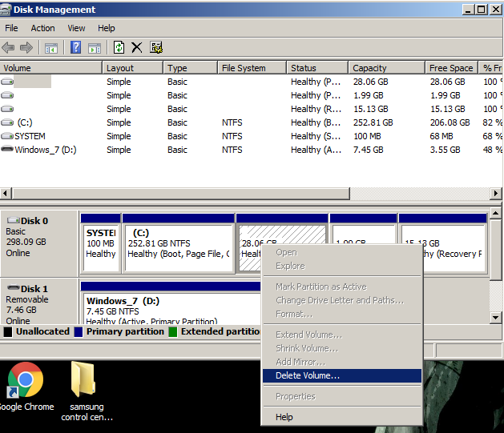Image resolution: width=504 pixels, height=433 pixels.
Task: Select the drive icon of the C: volume row
Action: [7, 122]
